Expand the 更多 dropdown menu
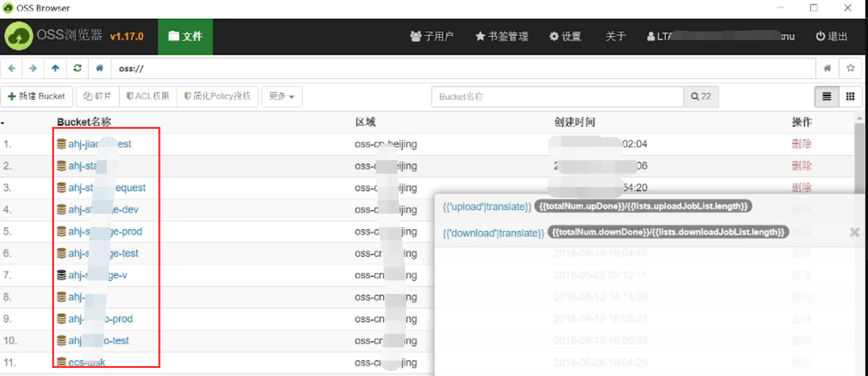The height and width of the screenshot is (376, 868). click(281, 96)
